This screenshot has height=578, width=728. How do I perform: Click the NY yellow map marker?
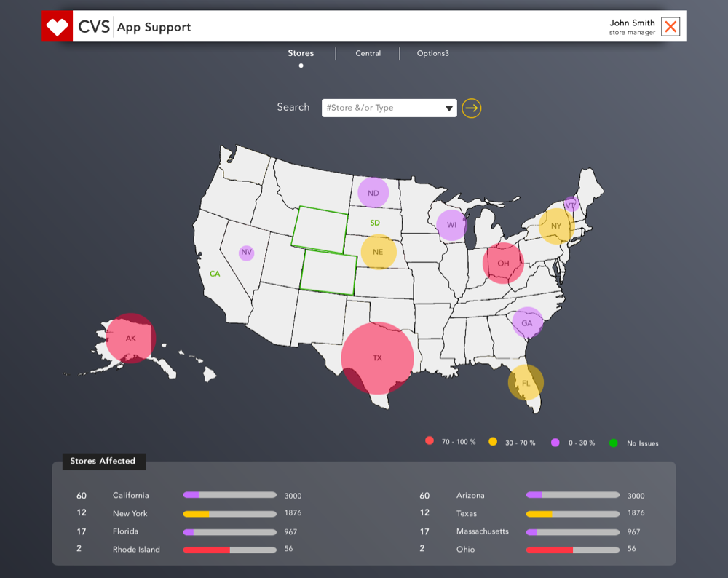point(556,226)
